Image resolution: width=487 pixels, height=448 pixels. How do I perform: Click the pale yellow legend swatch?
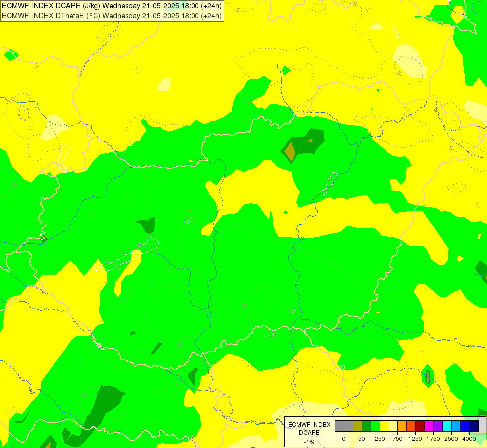click(x=393, y=426)
